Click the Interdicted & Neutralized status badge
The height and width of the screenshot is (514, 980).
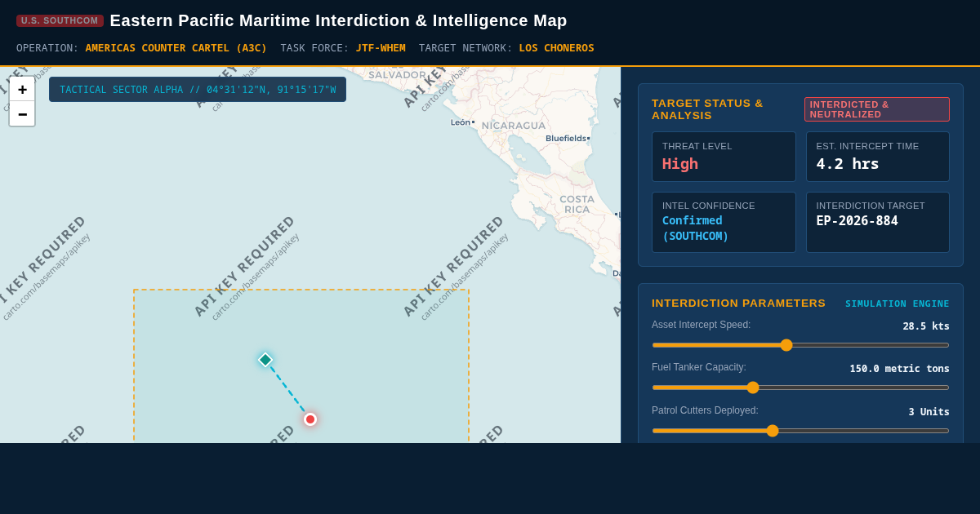(x=877, y=109)
